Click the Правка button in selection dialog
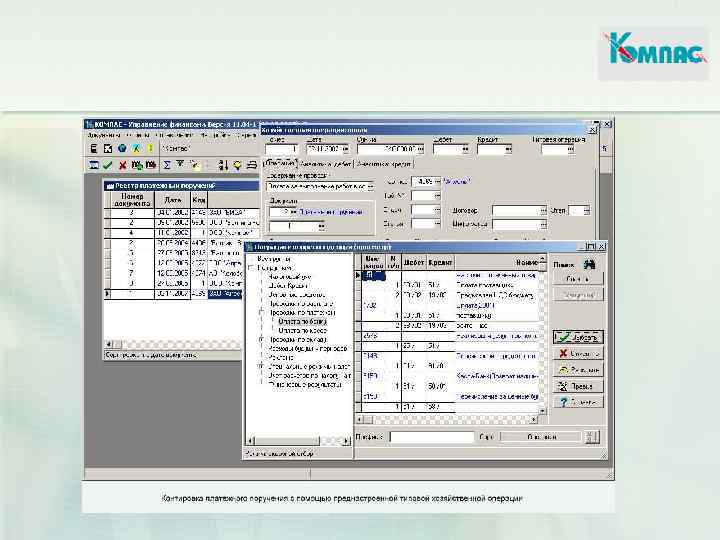The image size is (720, 540). [578, 386]
